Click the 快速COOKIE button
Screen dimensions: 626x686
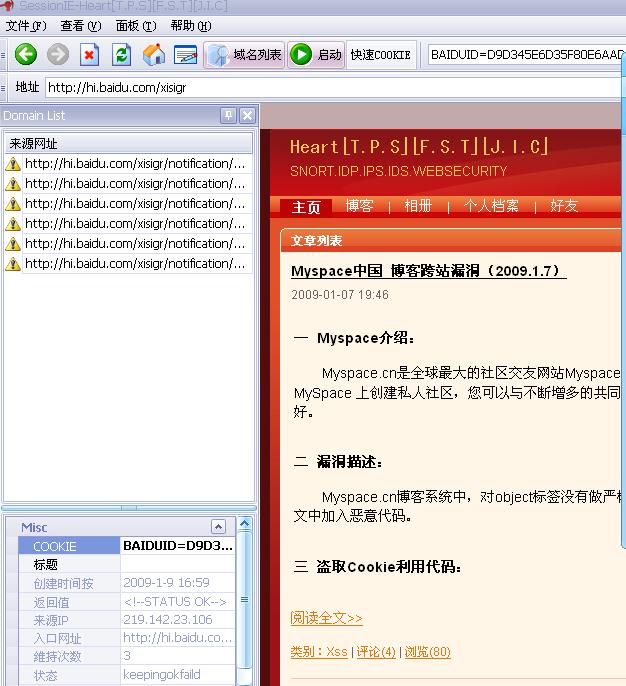click(381, 55)
